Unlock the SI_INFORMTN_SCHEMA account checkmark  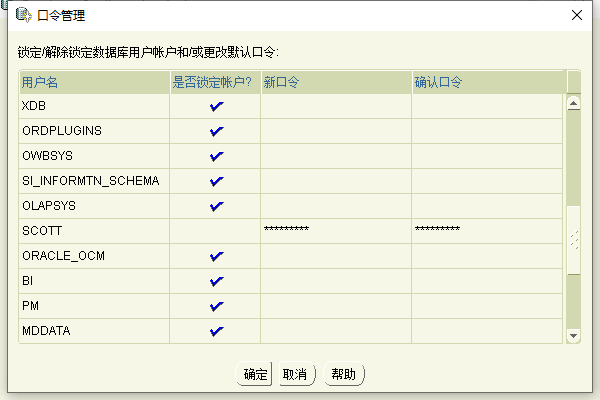(x=216, y=181)
